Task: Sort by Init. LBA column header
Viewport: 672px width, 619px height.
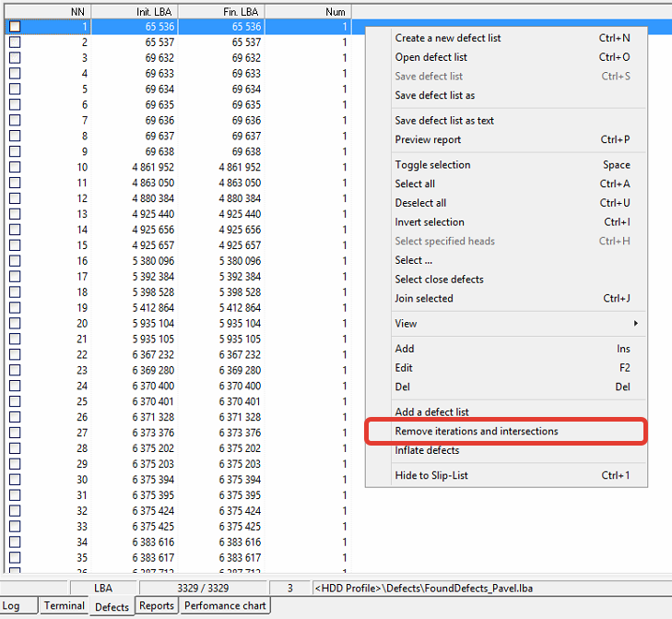Action: tap(135, 11)
